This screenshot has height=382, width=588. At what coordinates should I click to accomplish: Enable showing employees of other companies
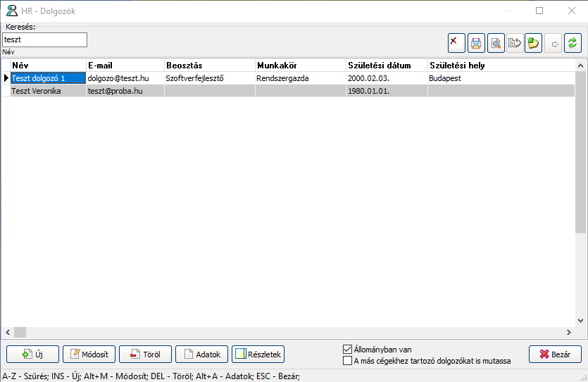347,361
